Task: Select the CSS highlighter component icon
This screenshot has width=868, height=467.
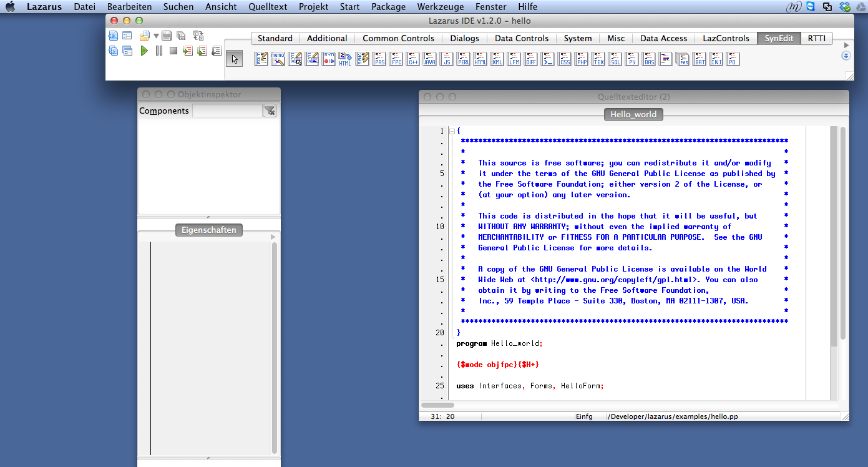Action: [565, 59]
